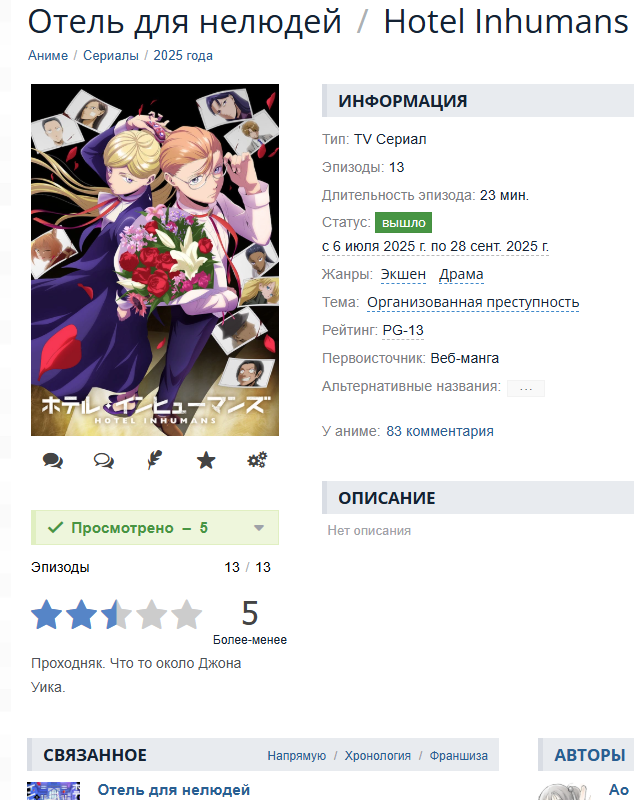Select Напрямую tab in Связанное

click(x=297, y=756)
